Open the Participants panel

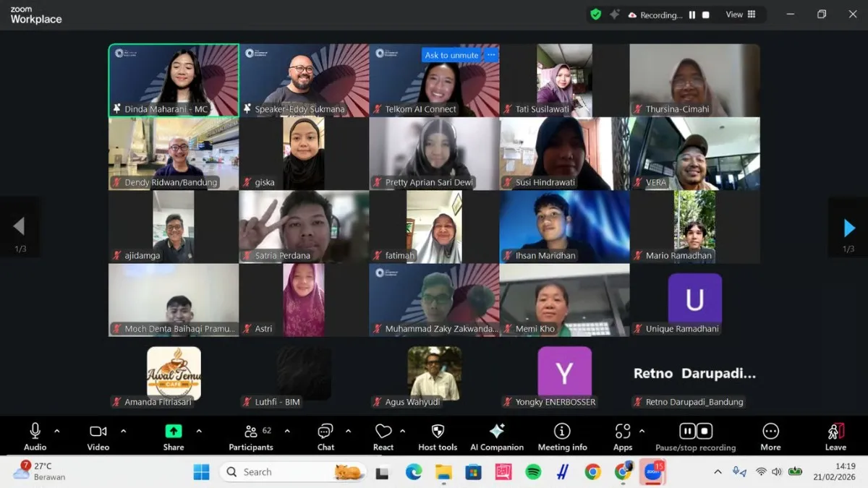251,435
